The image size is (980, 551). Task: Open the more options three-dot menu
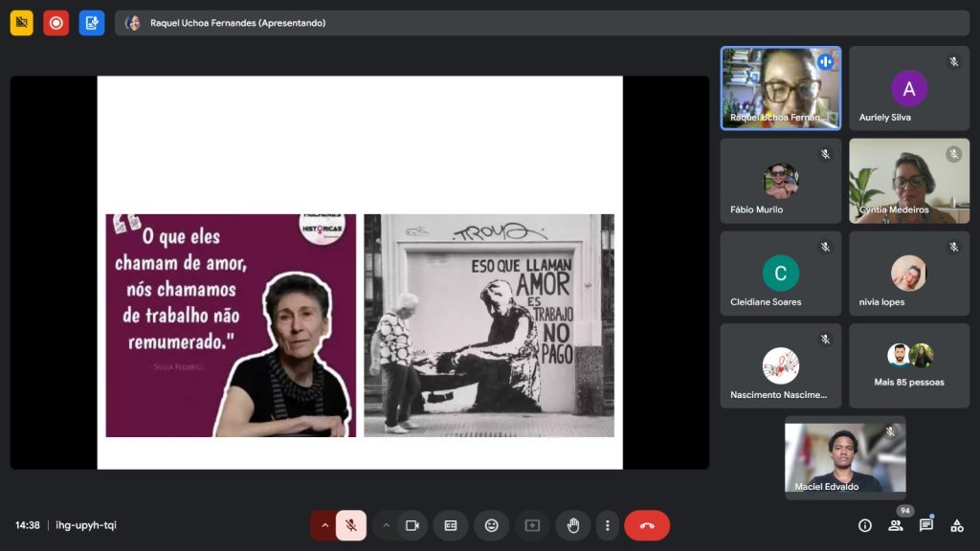click(x=608, y=525)
